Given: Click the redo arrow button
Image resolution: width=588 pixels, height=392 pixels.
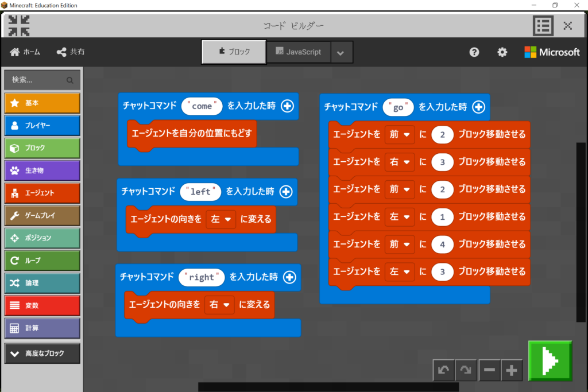Looking at the screenshot, I should pos(466,371).
